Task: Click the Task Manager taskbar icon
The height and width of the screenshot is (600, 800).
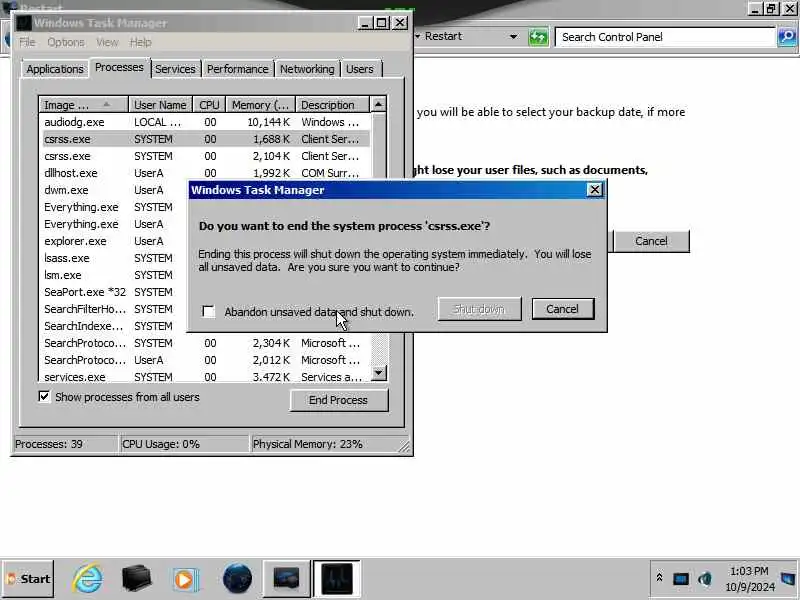Action: pyautogui.click(x=337, y=579)
